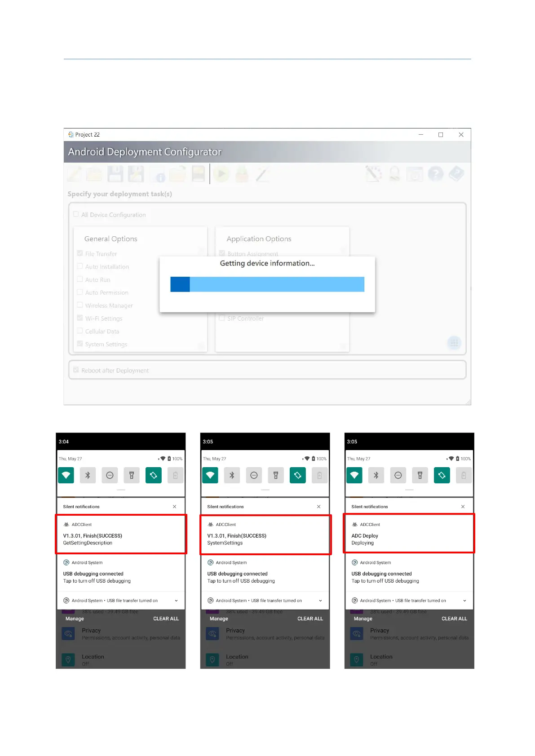This screenshot has width=535, height=756.
Task: Tap USB debugging connected on SystemSettings phone
Action: 265,573
